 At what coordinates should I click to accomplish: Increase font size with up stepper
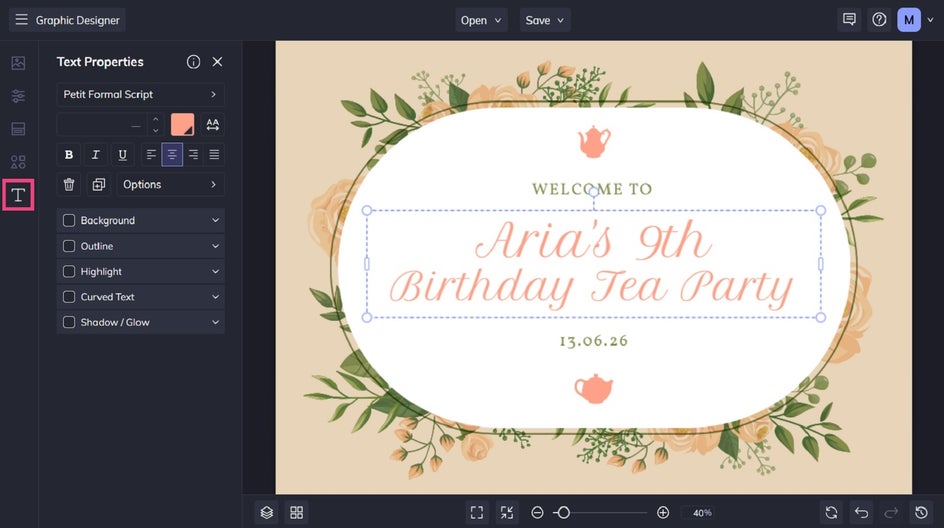(x=155, y=119)
